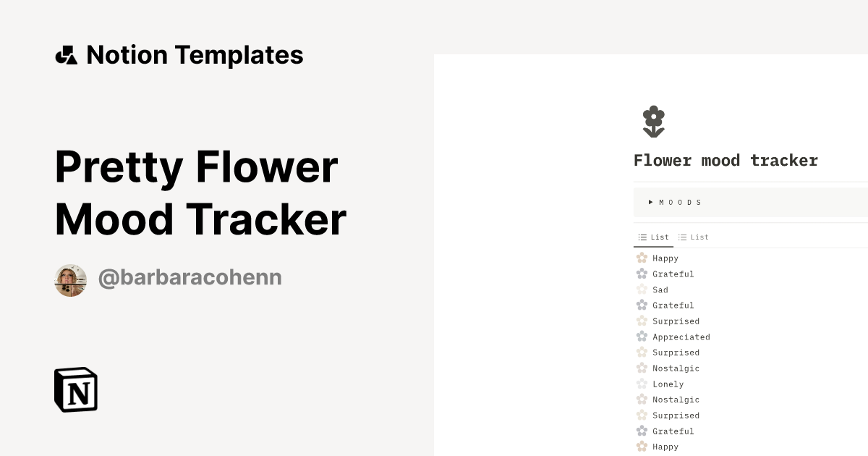
Task: Click the flower page icon above the title
Action: (x=653, y=121)
